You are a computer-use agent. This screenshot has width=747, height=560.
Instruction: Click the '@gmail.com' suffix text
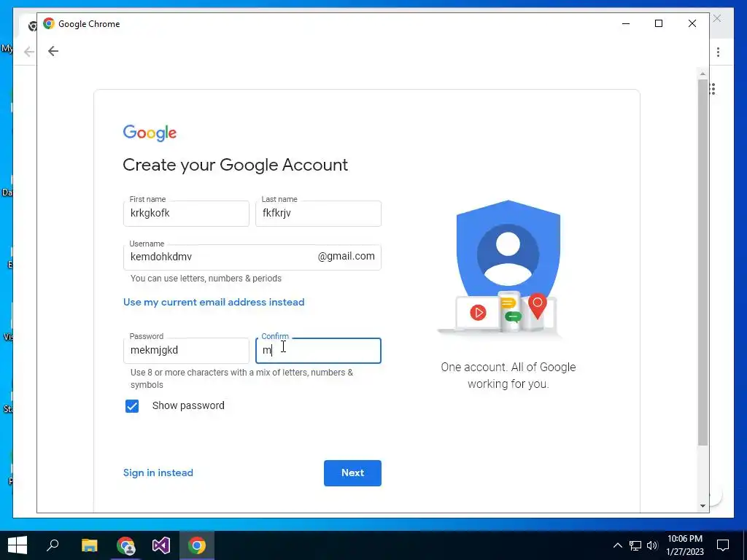tap(347, 256)
